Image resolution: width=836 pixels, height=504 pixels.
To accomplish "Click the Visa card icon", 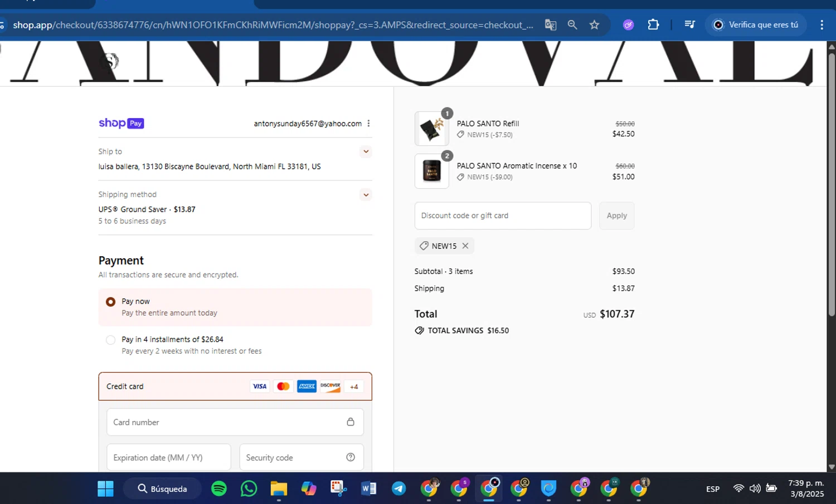I will pyautogui.click(x=260, y=386).
